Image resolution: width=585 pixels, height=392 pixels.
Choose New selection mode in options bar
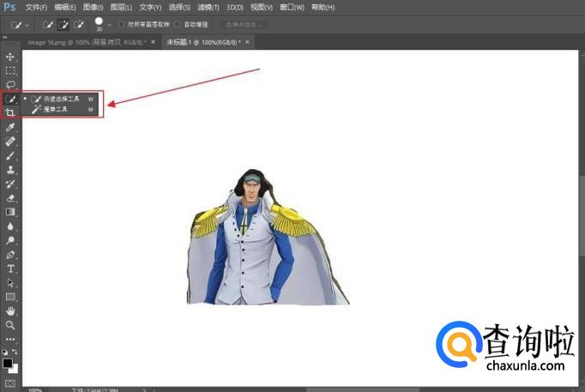pyautogui.click(x=48, y=25)
